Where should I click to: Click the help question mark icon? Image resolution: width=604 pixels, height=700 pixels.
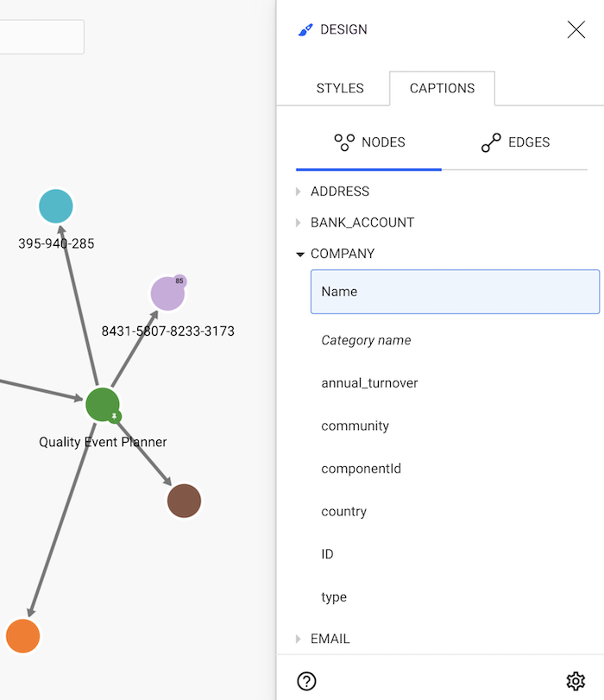[306, 681]
